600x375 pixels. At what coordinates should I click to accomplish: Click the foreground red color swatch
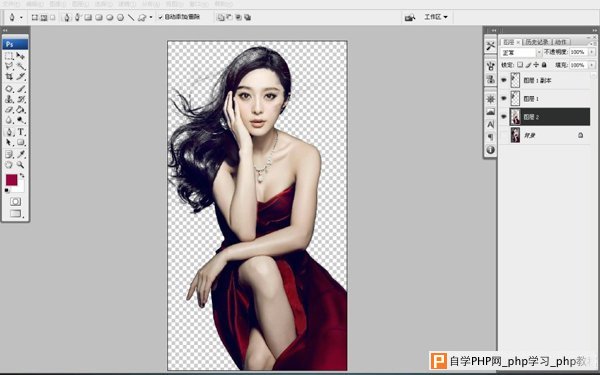click(x=11, y=180)
